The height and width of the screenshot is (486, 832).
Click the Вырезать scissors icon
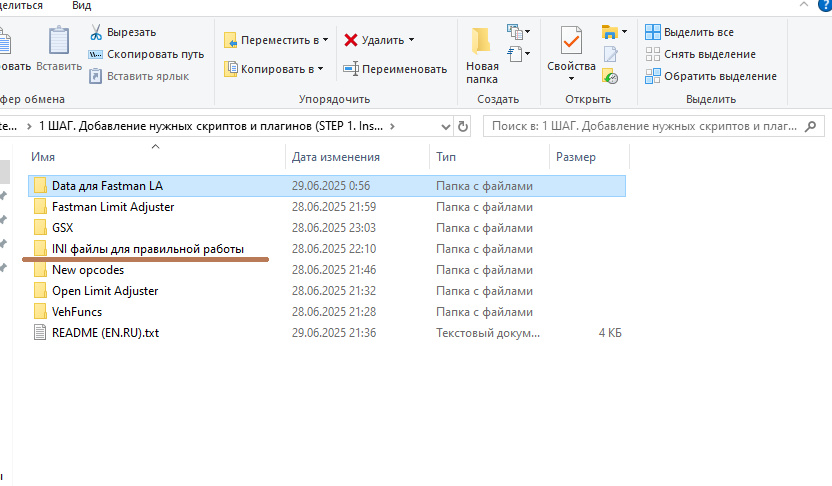point(96,32)
